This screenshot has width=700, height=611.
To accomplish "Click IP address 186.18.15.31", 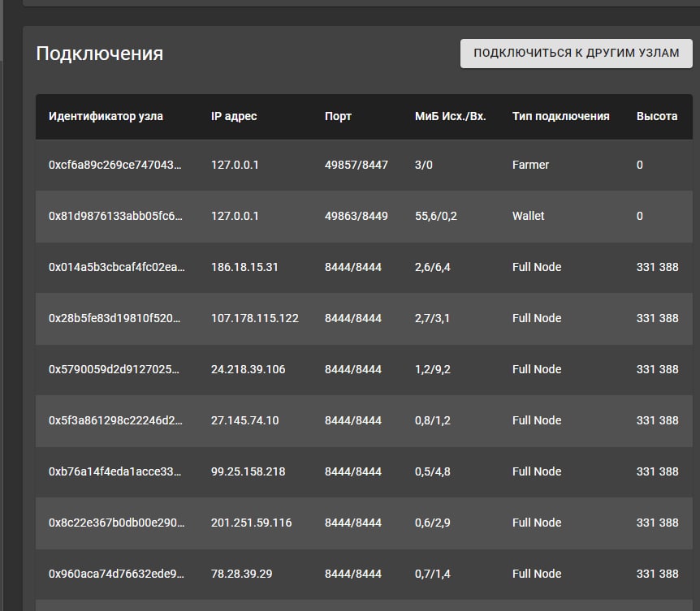I will coord(244,267).
